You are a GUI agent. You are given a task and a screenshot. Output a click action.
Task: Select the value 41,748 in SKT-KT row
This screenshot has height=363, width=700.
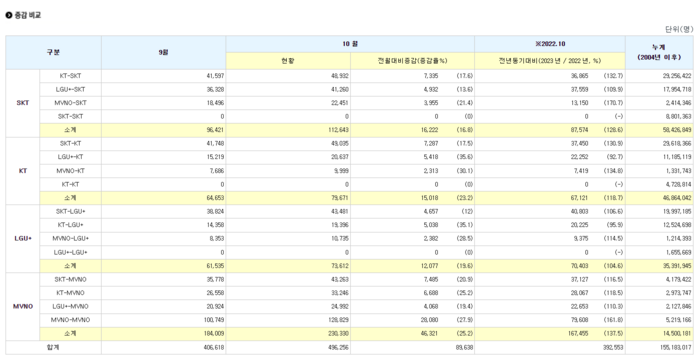point(215,144)
